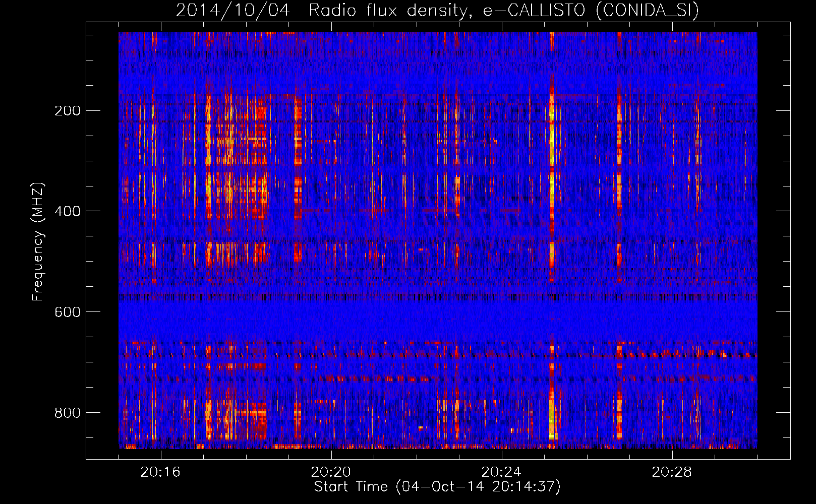
Task: Click the 'Start Time (04-Oct-14 20:14:37)' label
Action: [437, 487]
